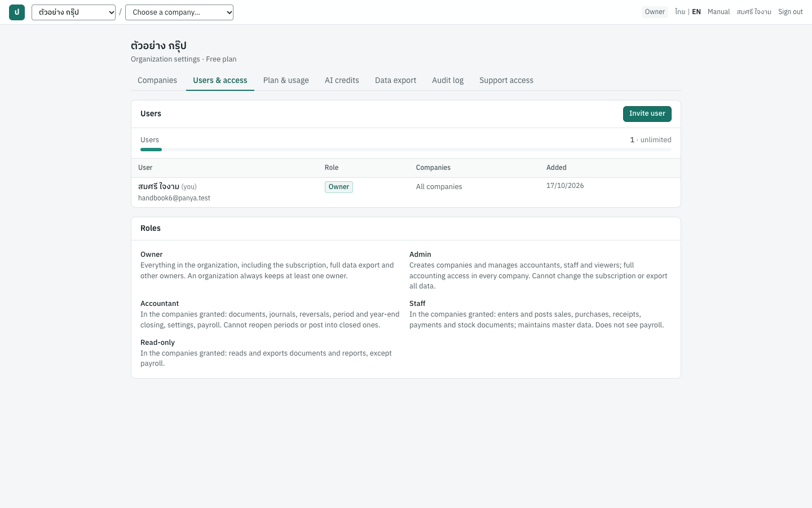812x508 pixels.
Task: Switch language to Thai (ไทย)
Action: (x=680, y=12)
